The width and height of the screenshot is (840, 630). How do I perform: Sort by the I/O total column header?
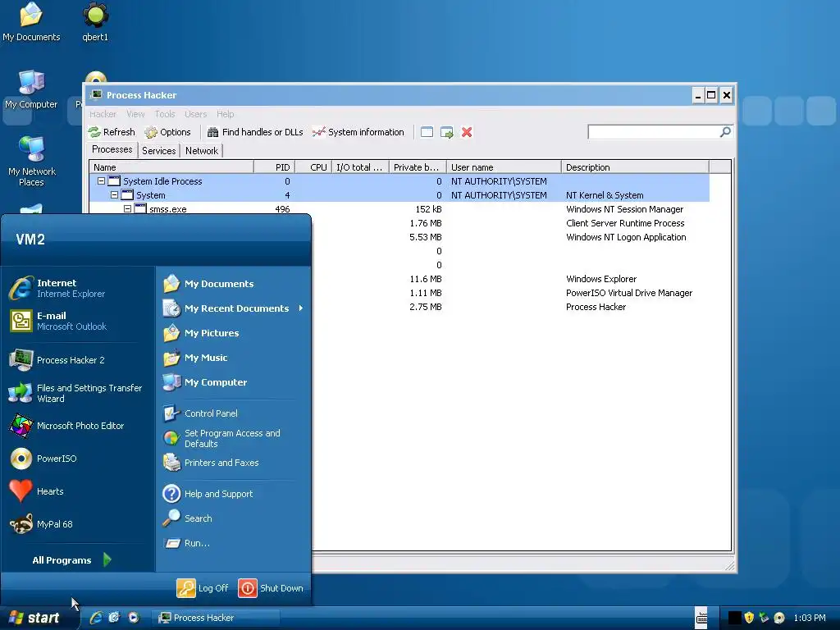[x=361, y=167]
